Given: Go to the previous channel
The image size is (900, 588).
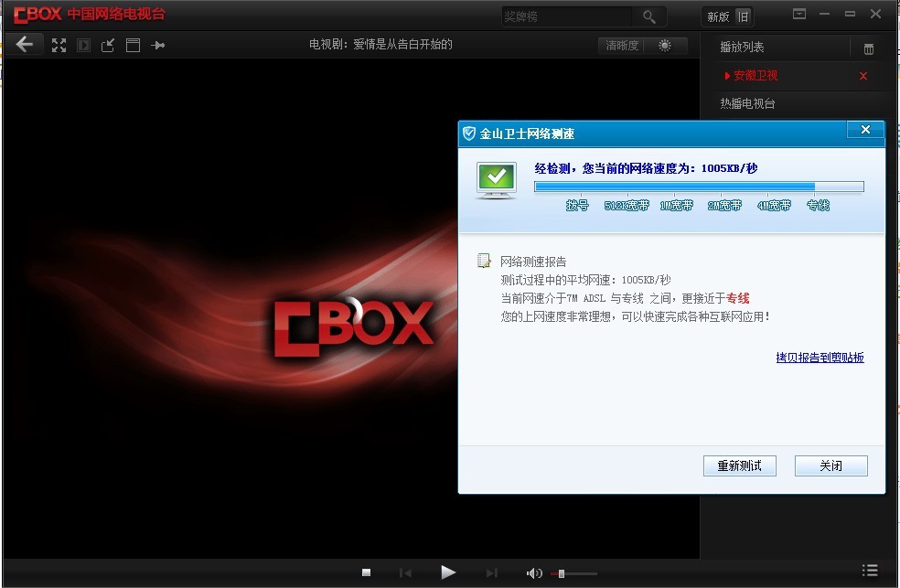Looking at the screenshot, I should point(405,572).
